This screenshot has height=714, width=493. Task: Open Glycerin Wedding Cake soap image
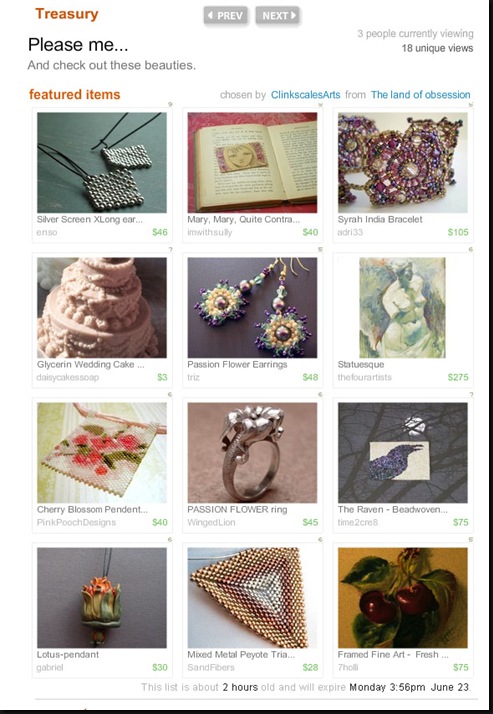pyautogui.click(x=102, y=308)
